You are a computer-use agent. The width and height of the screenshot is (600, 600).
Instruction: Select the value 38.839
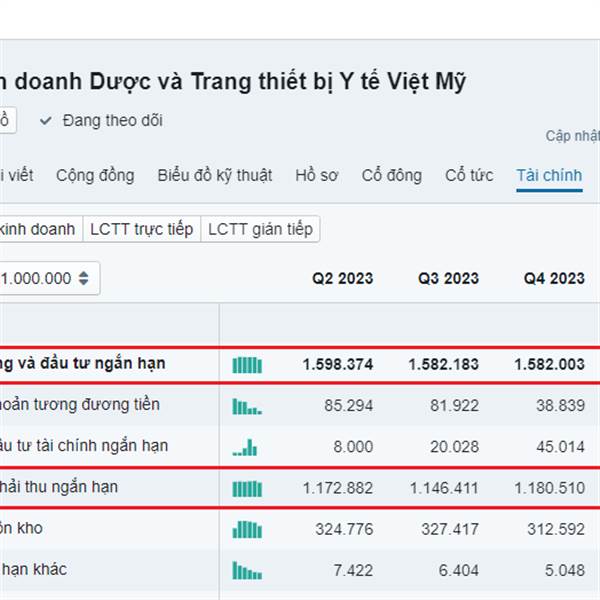[561, 406]
